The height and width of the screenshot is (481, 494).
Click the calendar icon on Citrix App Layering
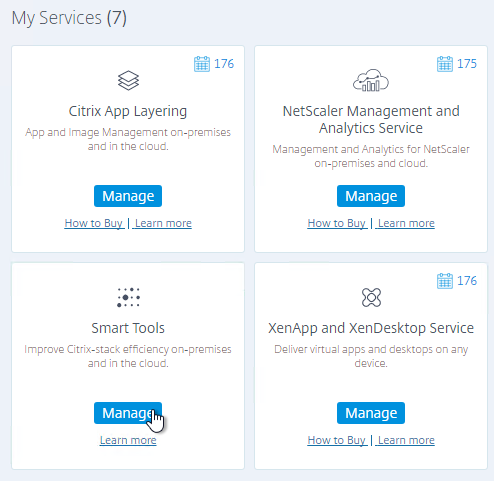tap(202, 64)
